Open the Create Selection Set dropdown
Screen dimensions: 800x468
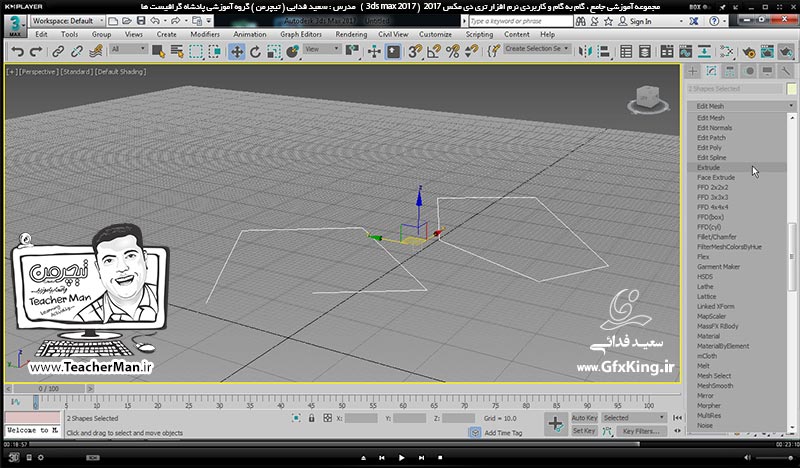coord(537,48)
